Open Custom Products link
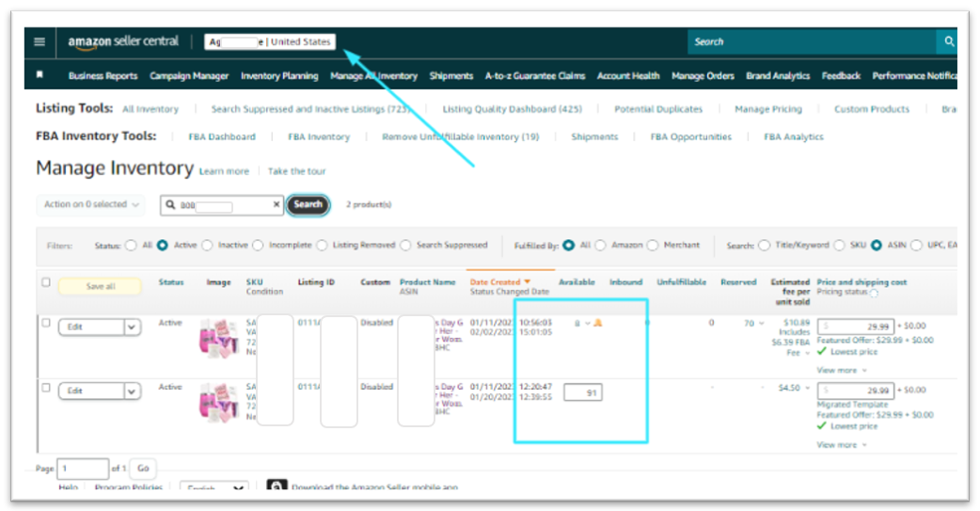Image resolution: width=980 pixels, height=511 pixels. tap(871, 109)
